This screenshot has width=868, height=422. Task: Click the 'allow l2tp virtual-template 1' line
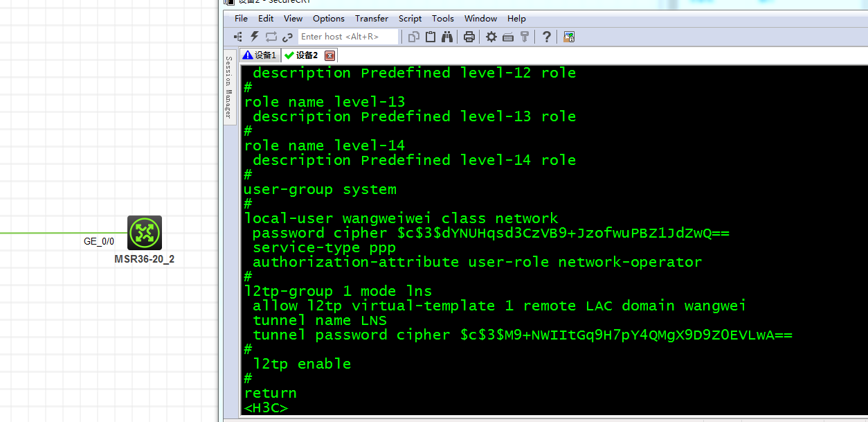499,306
